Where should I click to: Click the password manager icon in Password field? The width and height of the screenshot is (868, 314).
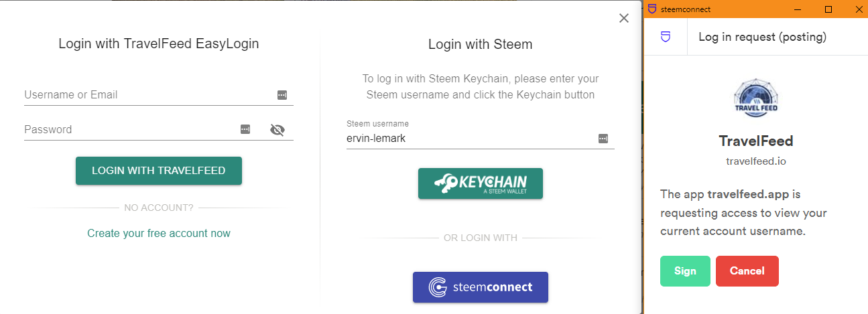pos(245,129)
